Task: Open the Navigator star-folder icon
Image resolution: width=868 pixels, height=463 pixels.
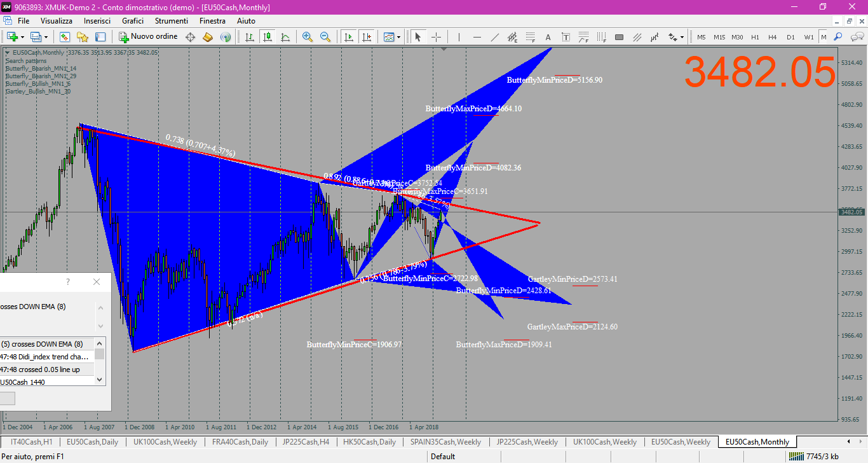Action: (83, 37)
